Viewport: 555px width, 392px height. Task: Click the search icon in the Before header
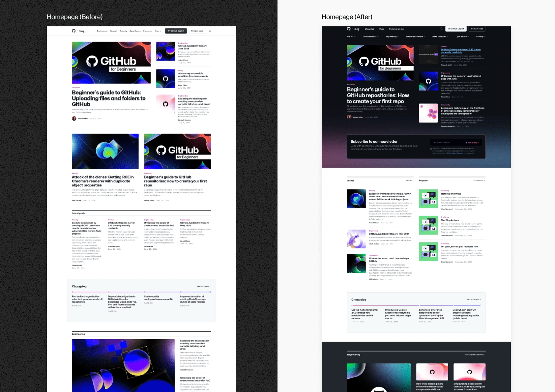[210, 31]
